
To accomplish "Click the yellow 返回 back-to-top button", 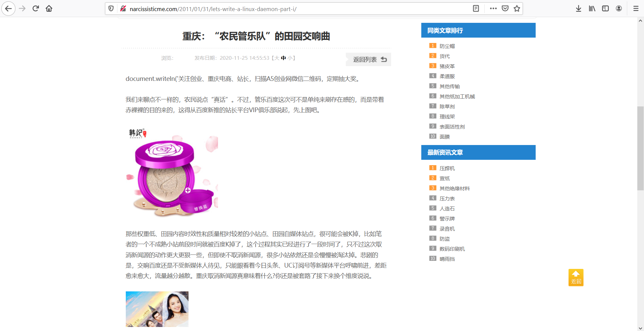I will coord(576,278).
